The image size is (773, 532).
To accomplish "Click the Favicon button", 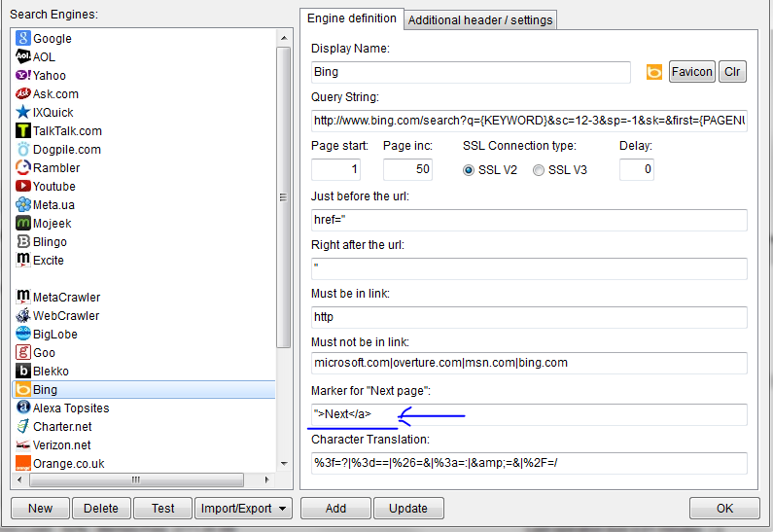I will [x=691, y=72].
